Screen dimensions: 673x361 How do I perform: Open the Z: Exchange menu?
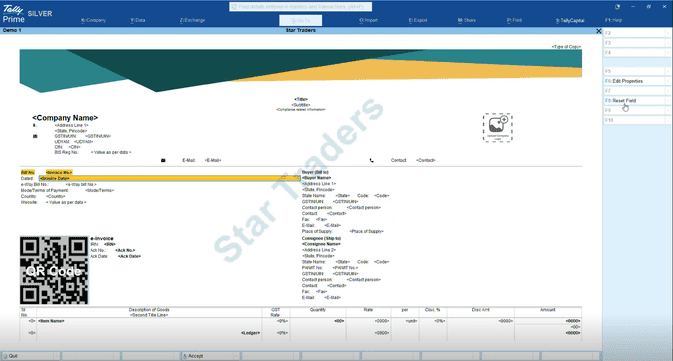coord(192,20)
